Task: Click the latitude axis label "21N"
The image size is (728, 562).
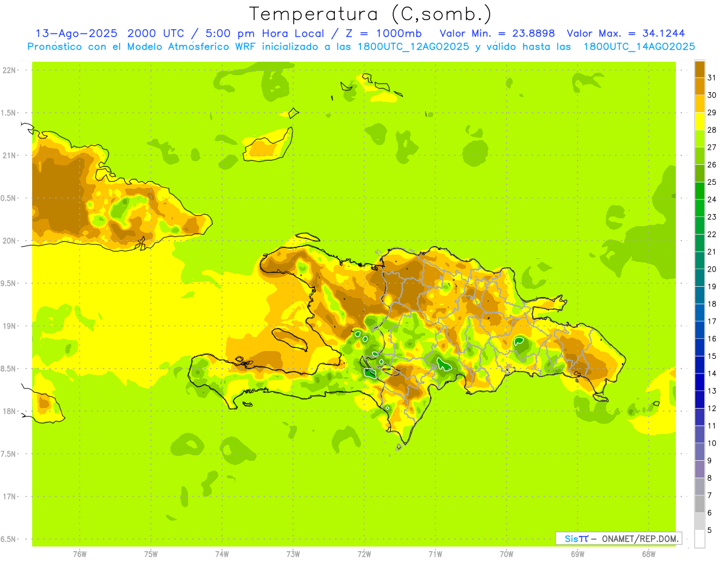Action: [x=8, y=155]
